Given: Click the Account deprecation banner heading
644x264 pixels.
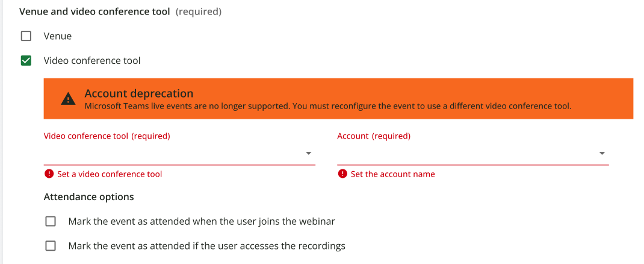Looking at the screenshot, I should [x=139, y=93].
